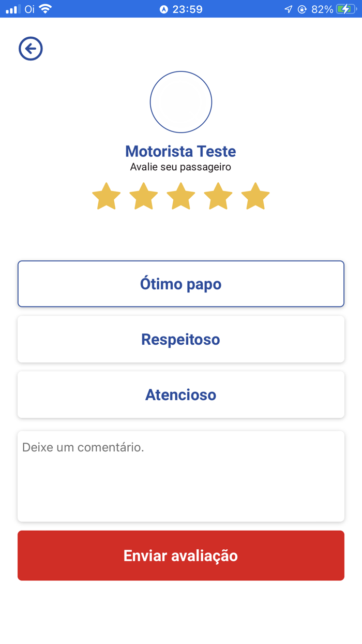362x644 pixels.
Task: Tap the driver profile picture circle
Action: (180, 101)
